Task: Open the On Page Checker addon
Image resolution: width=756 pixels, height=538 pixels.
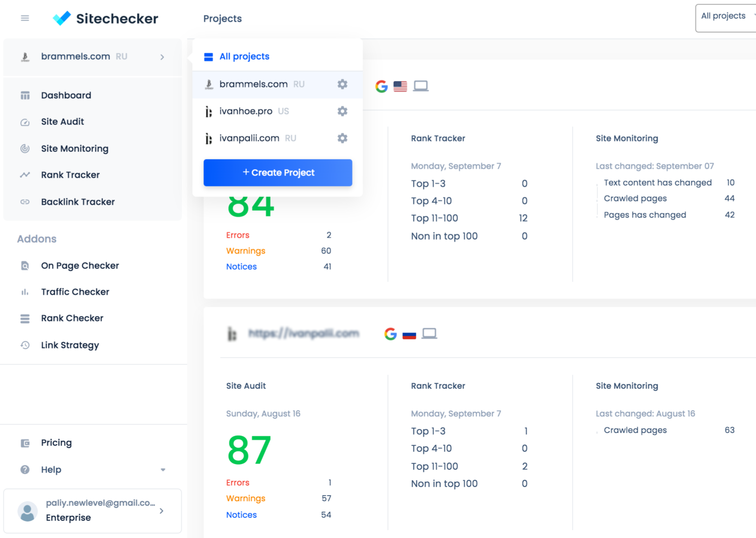Action: [x=80, y=265]
